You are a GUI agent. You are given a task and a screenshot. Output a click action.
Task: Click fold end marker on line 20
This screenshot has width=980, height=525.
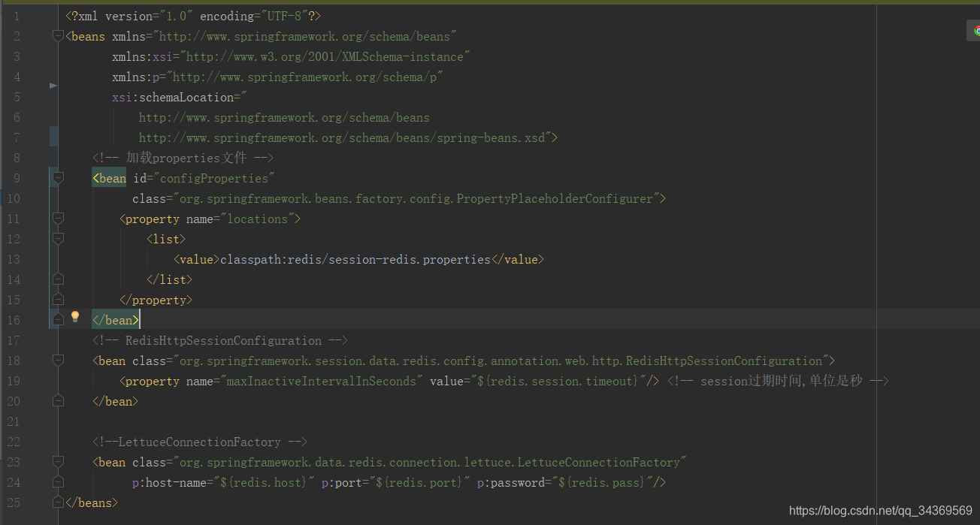point(58,401)
